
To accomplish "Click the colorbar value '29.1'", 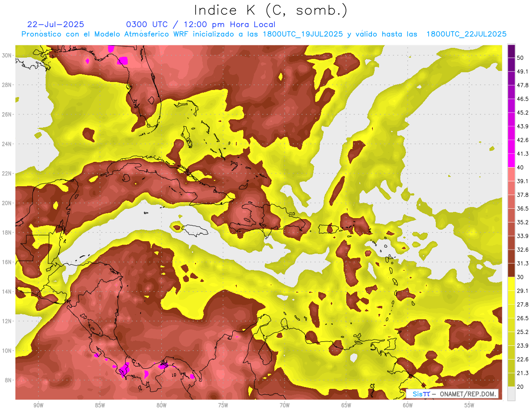I will (x=523, y=290).
